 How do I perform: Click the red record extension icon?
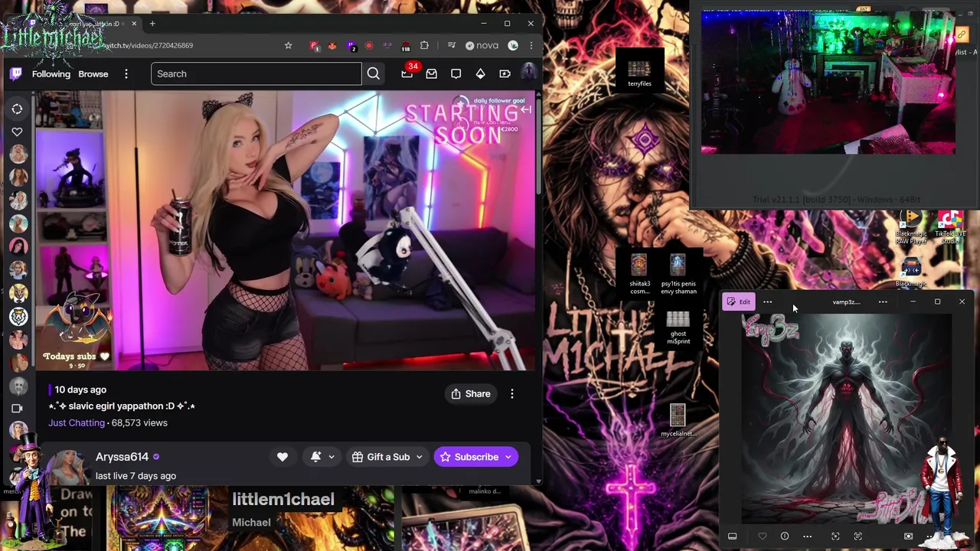(369, 45)
